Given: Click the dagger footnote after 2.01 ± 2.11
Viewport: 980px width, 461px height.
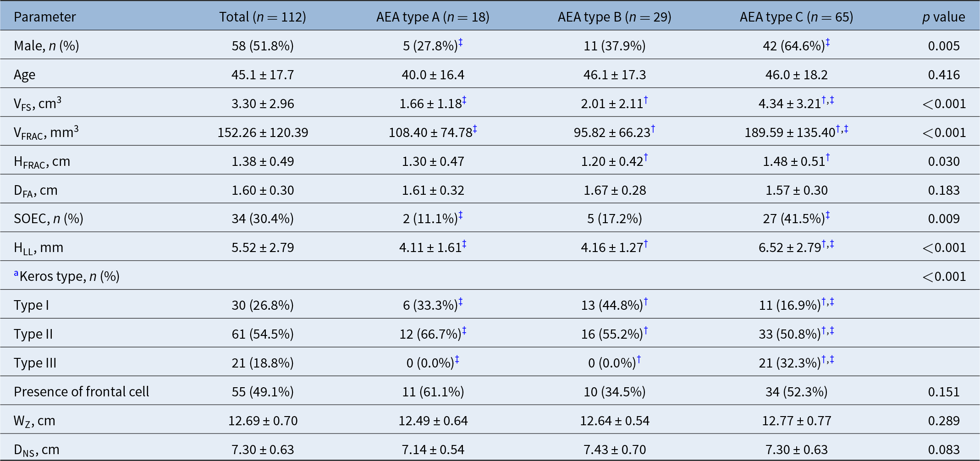Looking at the screenshot, I should click(x=646, y=100).
